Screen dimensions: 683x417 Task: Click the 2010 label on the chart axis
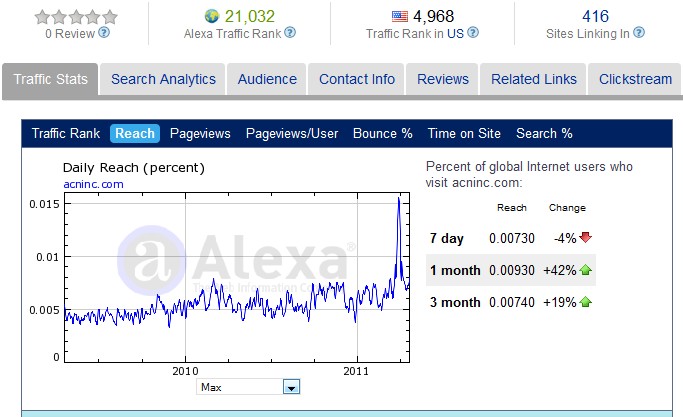pyautogui.click(x=185, y=371)
